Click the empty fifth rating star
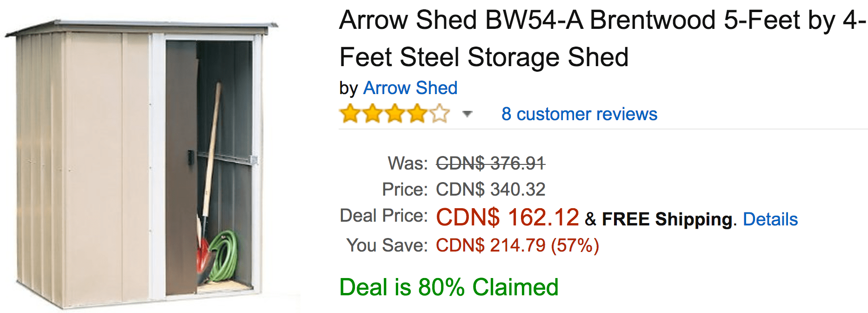 pos(440,114)
